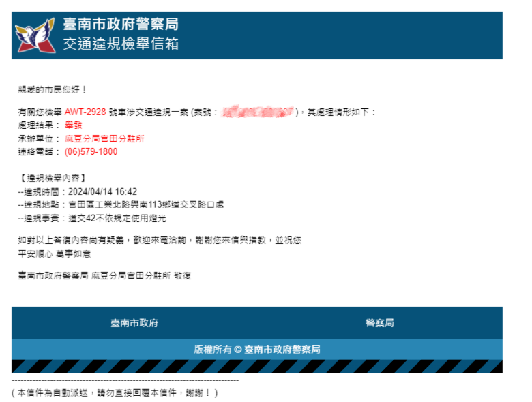Click the red result text 舉發

point(74,125)
